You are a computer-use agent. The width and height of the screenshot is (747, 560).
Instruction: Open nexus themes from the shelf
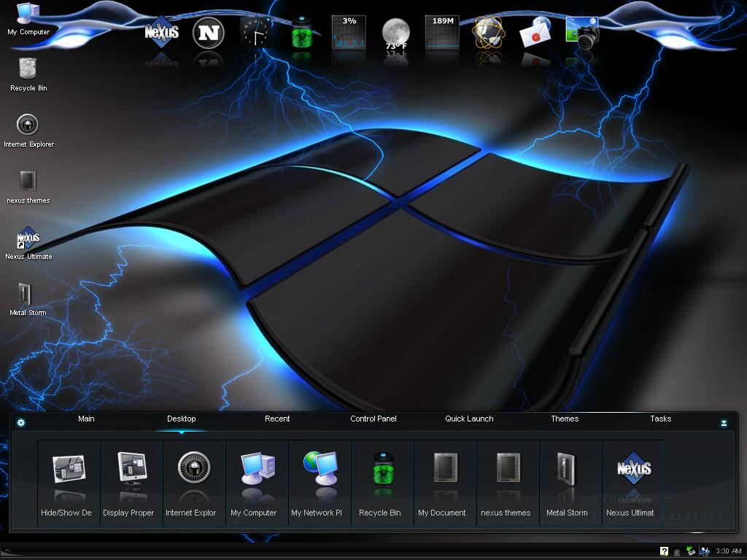pyautogui.click(x=508, y=483)
